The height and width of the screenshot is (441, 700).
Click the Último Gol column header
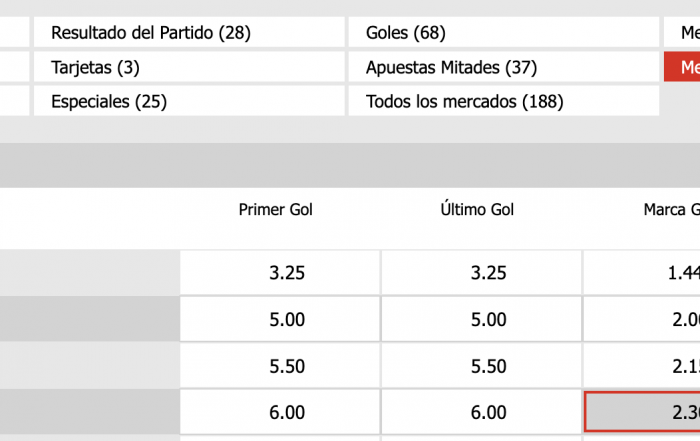click(x=477, y=210)
